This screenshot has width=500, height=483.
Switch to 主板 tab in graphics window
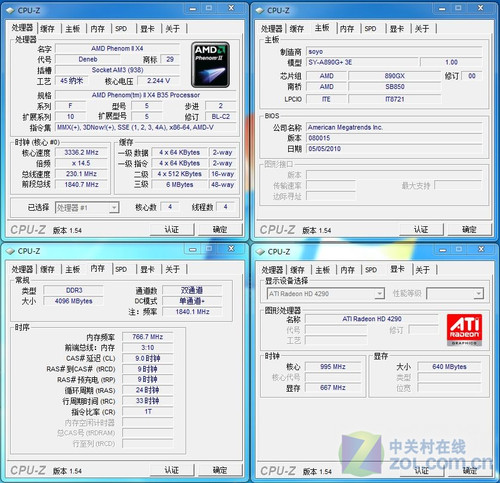pyautogui.click(x=323, y=270)
